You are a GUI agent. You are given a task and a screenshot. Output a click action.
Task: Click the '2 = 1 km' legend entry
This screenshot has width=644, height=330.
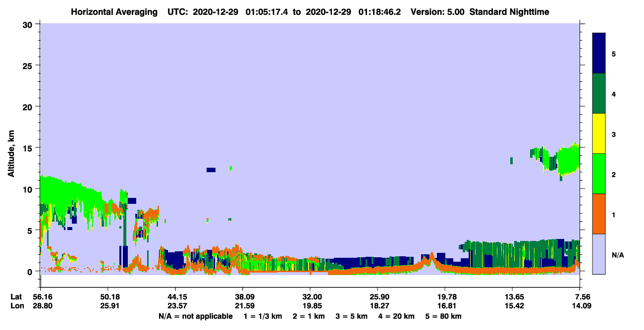click(x=309, y=316)
